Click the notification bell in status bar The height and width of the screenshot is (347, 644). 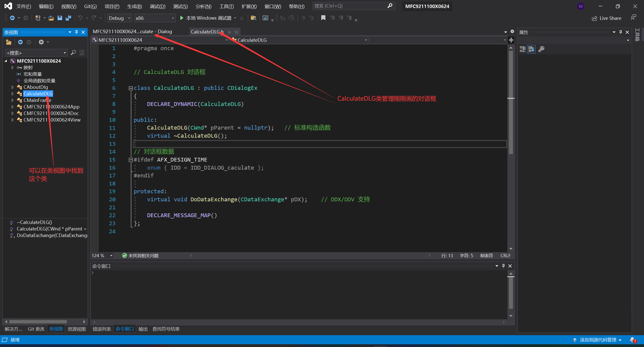click(632, 340)
